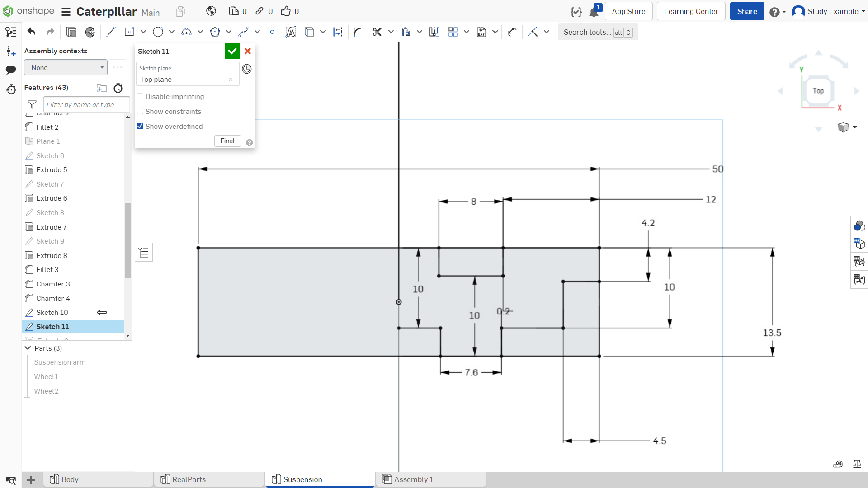Click the Undo arrow icon
The image size is (868, 488).
click(x=31, y=32)
